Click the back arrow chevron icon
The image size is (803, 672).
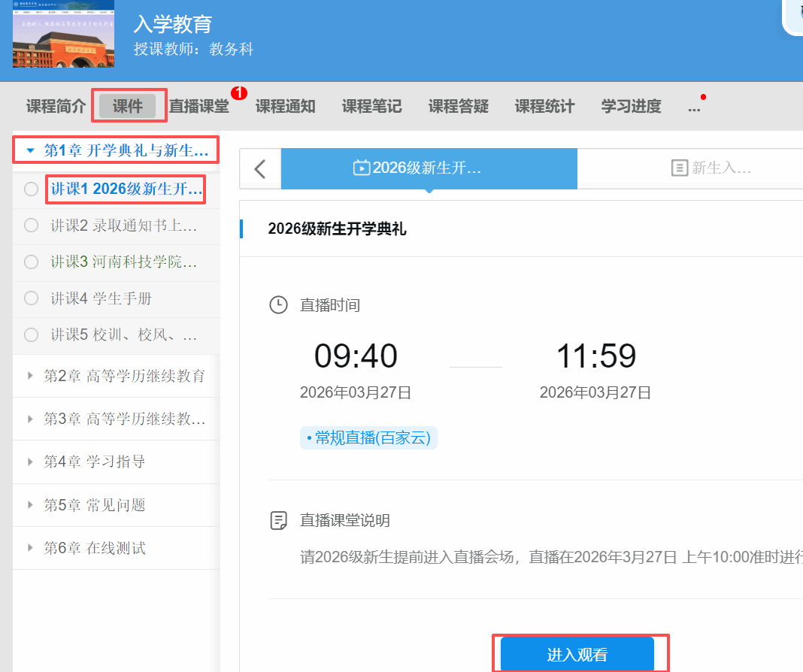260,168
